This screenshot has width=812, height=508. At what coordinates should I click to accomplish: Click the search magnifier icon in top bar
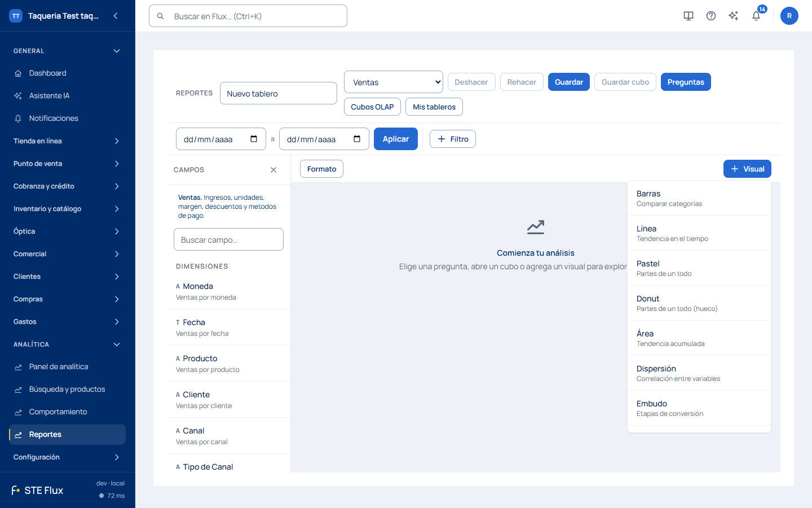tap(161, 16)
